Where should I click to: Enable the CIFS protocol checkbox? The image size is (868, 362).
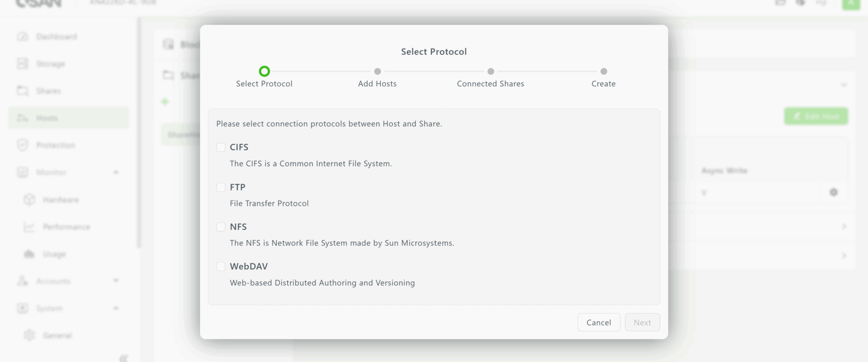tap(221, 147)
